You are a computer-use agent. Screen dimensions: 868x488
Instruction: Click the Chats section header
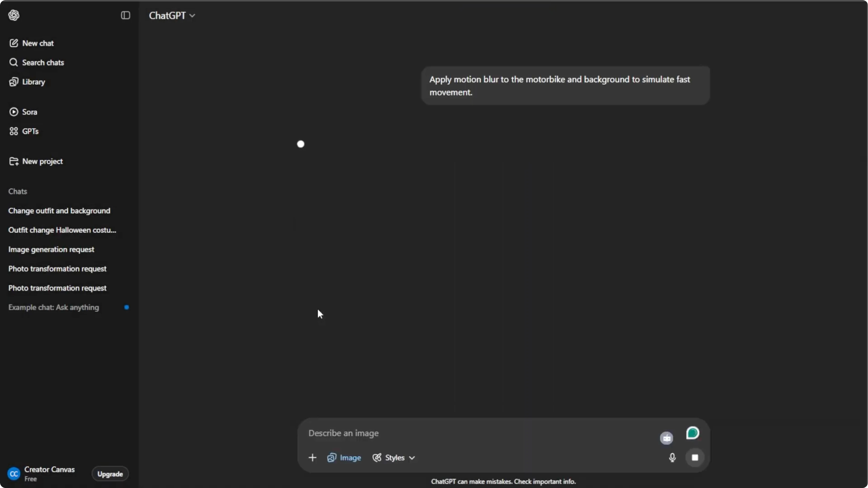17,191
